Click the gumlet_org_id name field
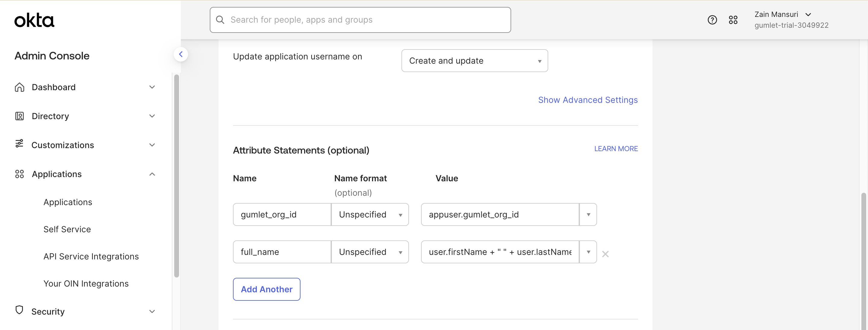The width and height of the screenshot is (868, 330). click(x=282, y=214)
